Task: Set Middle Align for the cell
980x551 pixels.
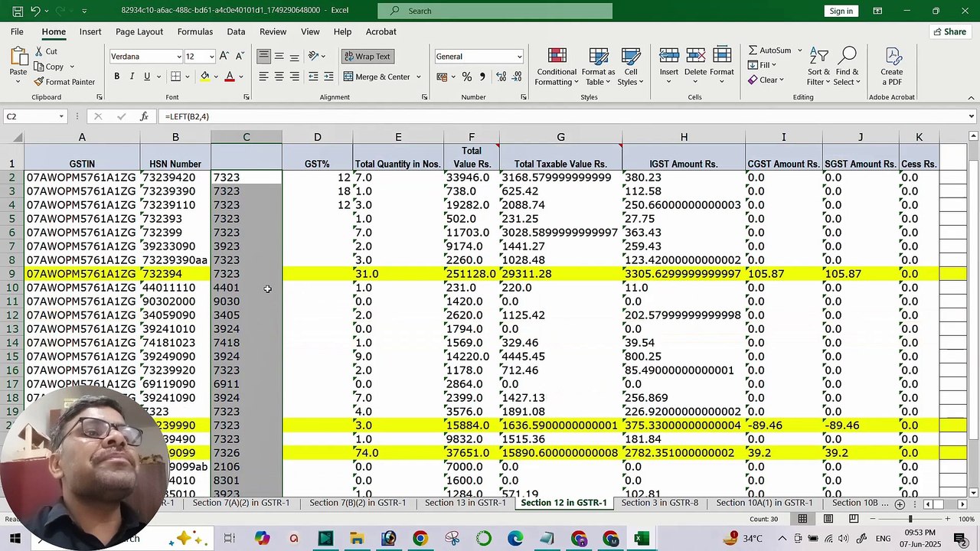Action: (x=279, y=57)
